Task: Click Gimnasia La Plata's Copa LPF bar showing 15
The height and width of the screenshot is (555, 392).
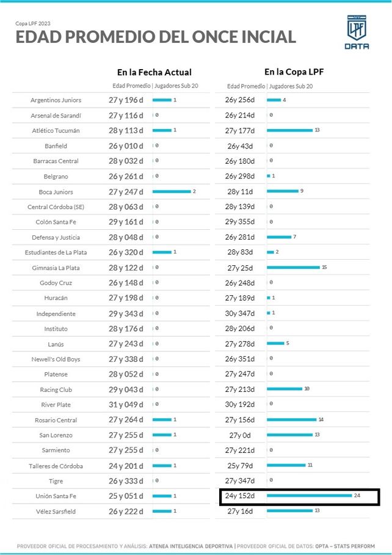Action: click(x=293, y=268)
